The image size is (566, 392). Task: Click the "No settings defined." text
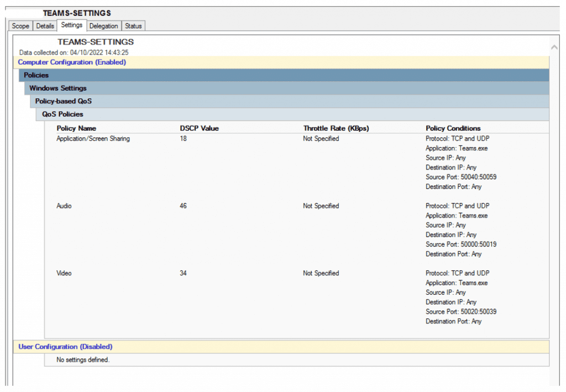pos(83,360)
